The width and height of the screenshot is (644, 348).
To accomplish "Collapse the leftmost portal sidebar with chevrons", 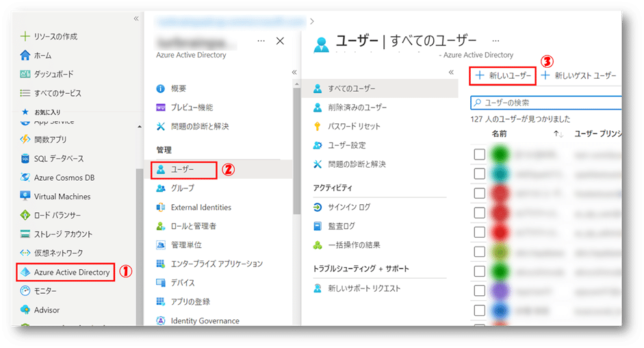I will pos(136,18).
